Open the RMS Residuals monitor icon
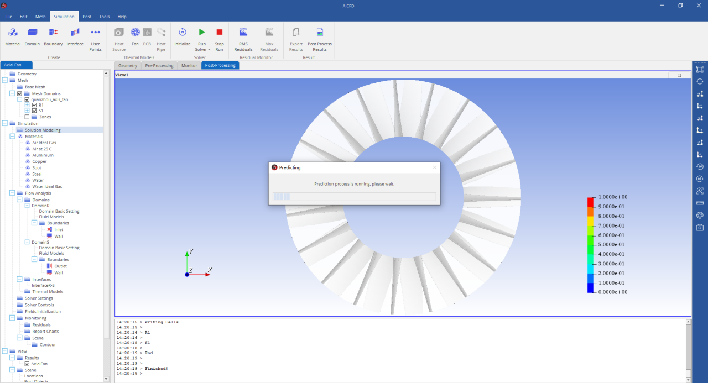709x384 pixels. pos(244,32)
